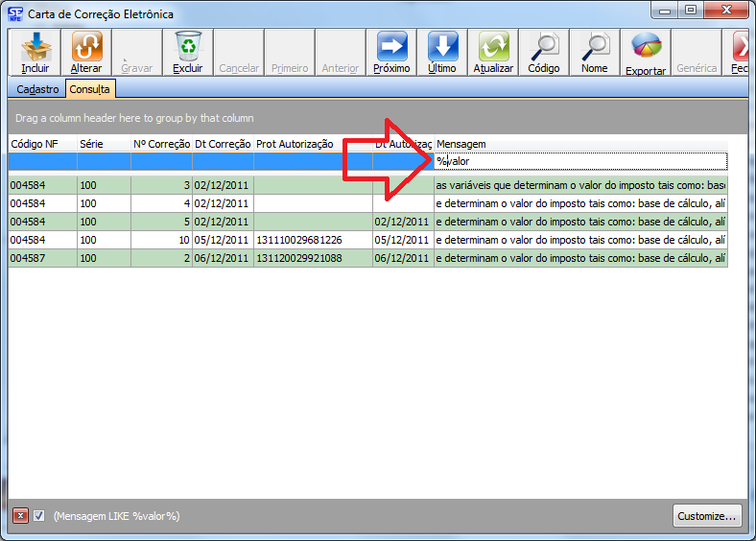This screenshot has height=541, width=756.
Task: Select row with protocol 131110029681226
Action: click(298, 240)
